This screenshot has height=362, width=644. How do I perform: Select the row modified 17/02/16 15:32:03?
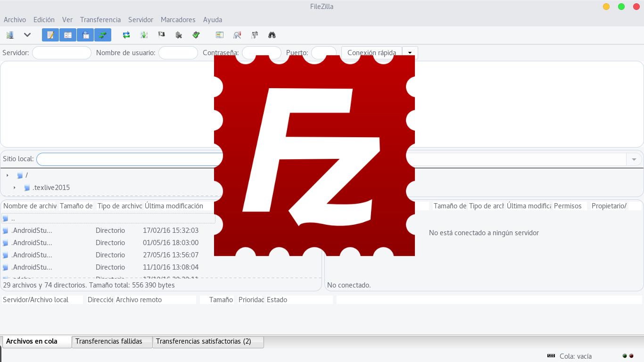[108, 231]
